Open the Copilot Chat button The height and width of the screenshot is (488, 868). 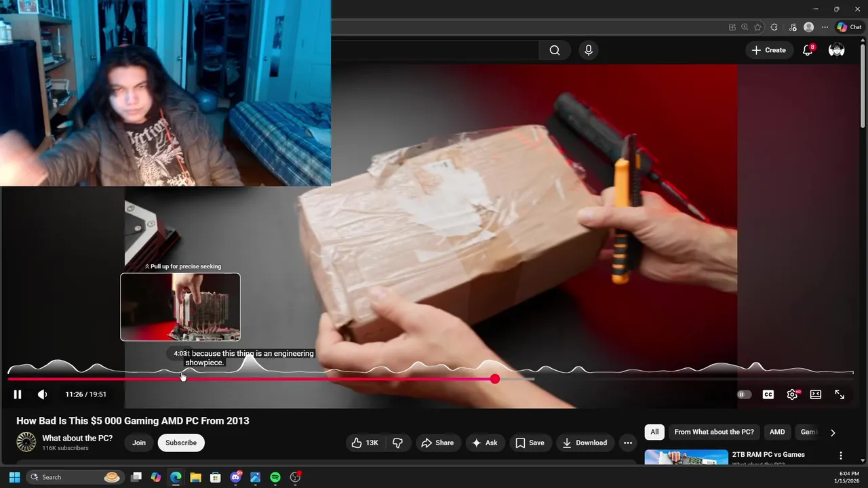(x=849, y=27)
